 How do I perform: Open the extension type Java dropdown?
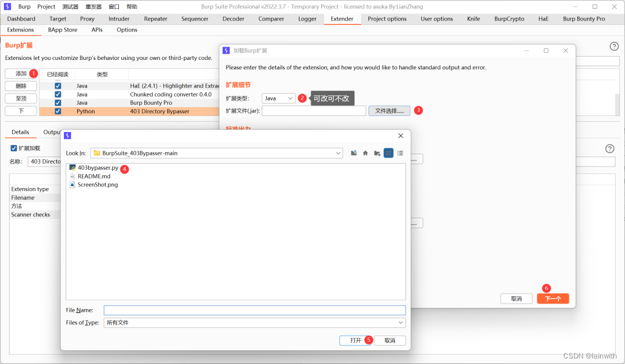click(x=278, y=98)
